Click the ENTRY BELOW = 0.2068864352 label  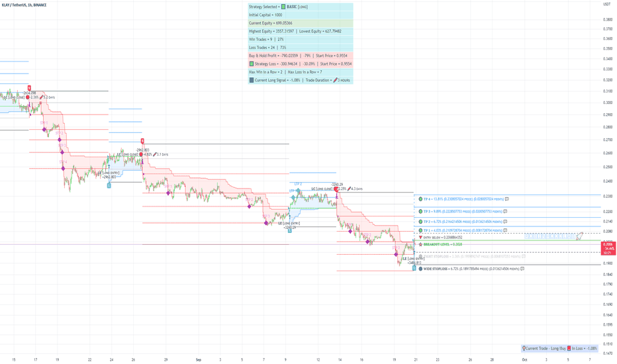[x=443, y=238]
